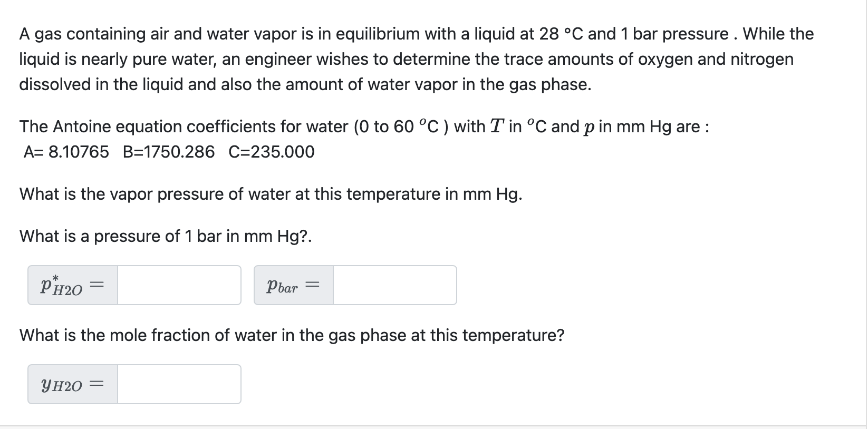
Task: Click the C=235.000 coefficient value
Action: tap(272, 152)
